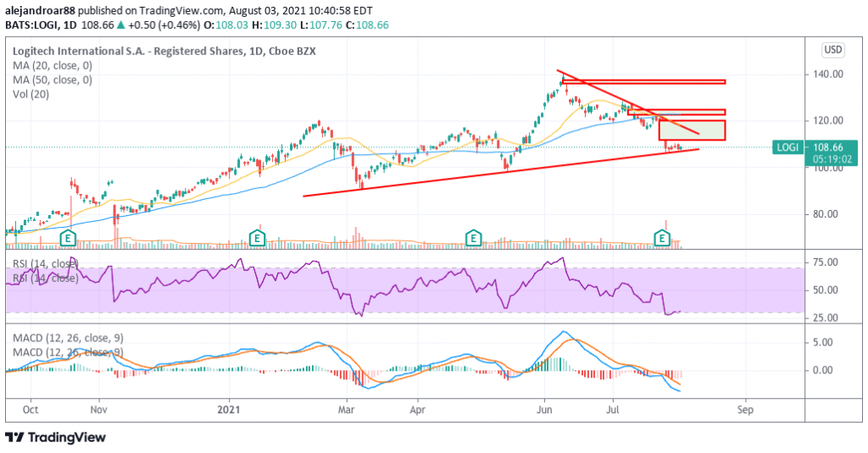Click the 75.00 RSI axis label
Image resolution: width=868 pixels, height=453 pixels.
825,262
